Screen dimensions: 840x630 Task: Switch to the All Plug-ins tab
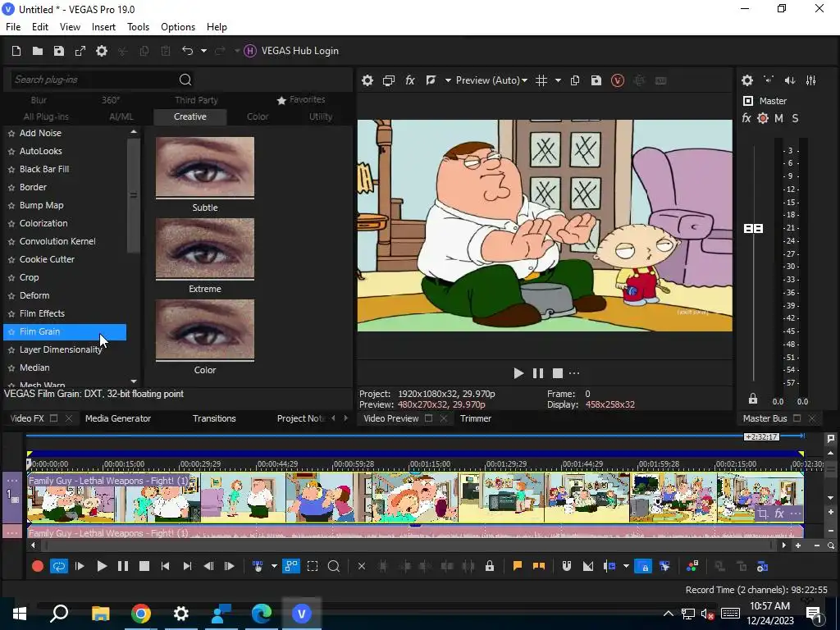coord(46,116)
